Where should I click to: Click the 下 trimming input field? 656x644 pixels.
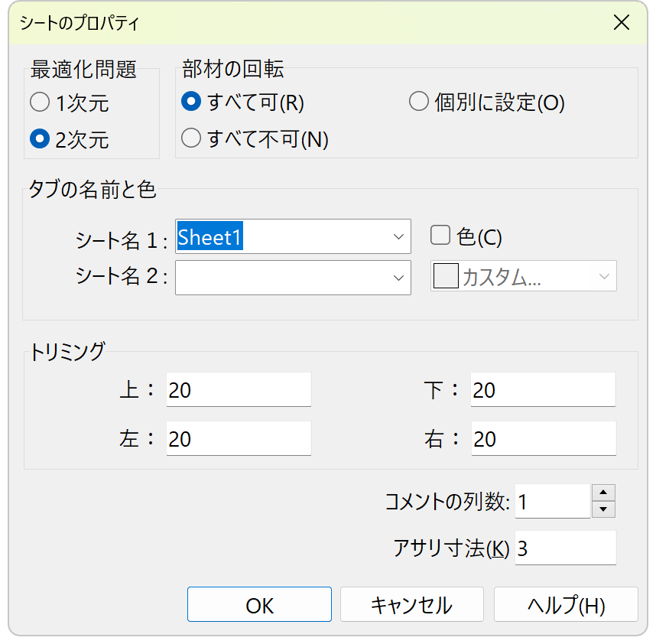click(543, 390)
